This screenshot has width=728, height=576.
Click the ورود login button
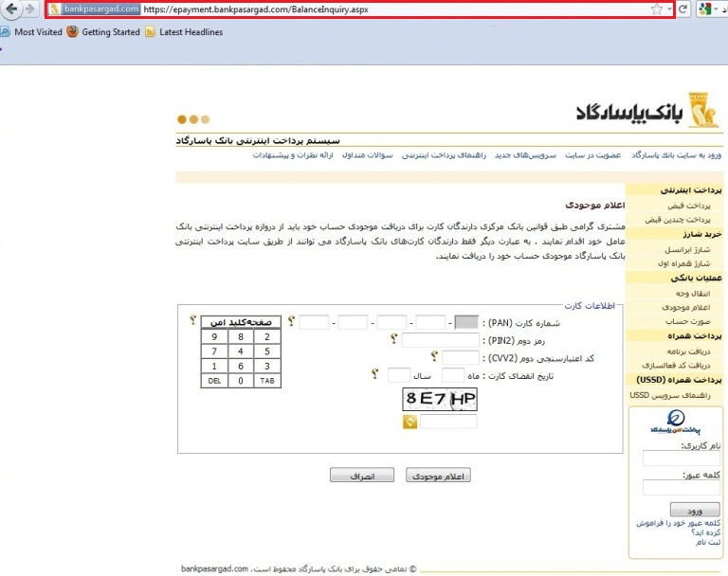click(x=695, y=510)
